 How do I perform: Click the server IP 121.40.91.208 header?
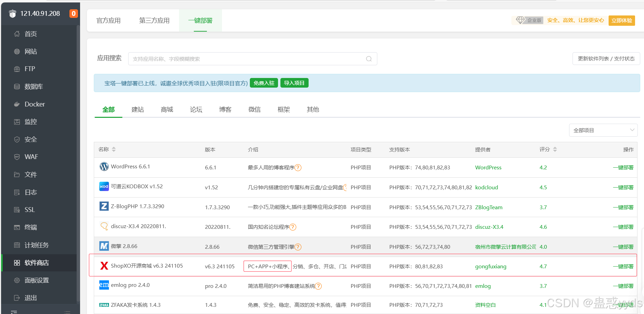(40, 13)
